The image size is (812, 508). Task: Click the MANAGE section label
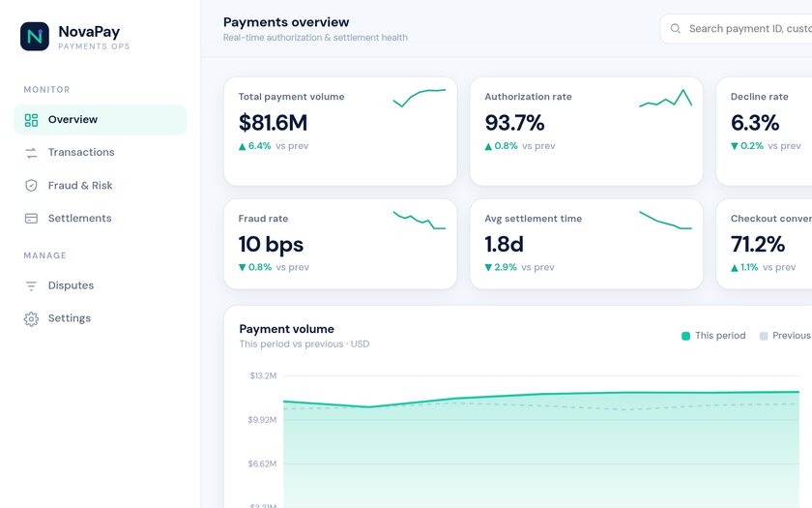pos(45,255)
